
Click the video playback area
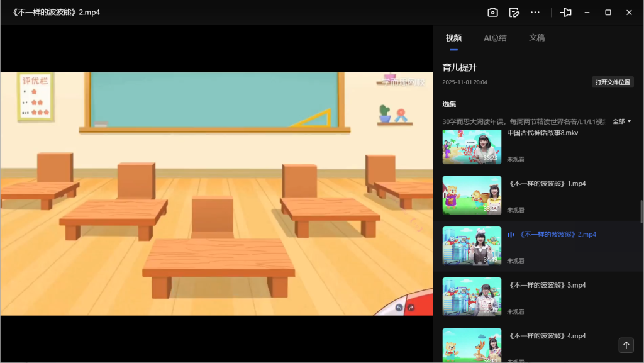(x=216, y=193)
